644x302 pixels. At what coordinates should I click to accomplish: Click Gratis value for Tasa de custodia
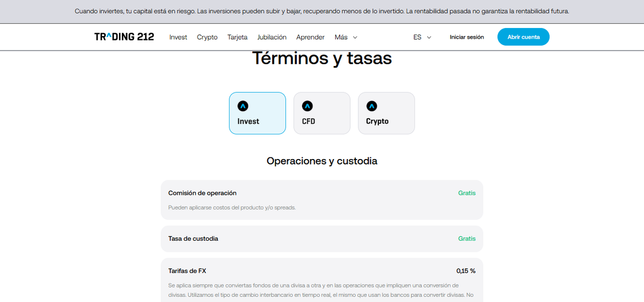coord(467,239)
